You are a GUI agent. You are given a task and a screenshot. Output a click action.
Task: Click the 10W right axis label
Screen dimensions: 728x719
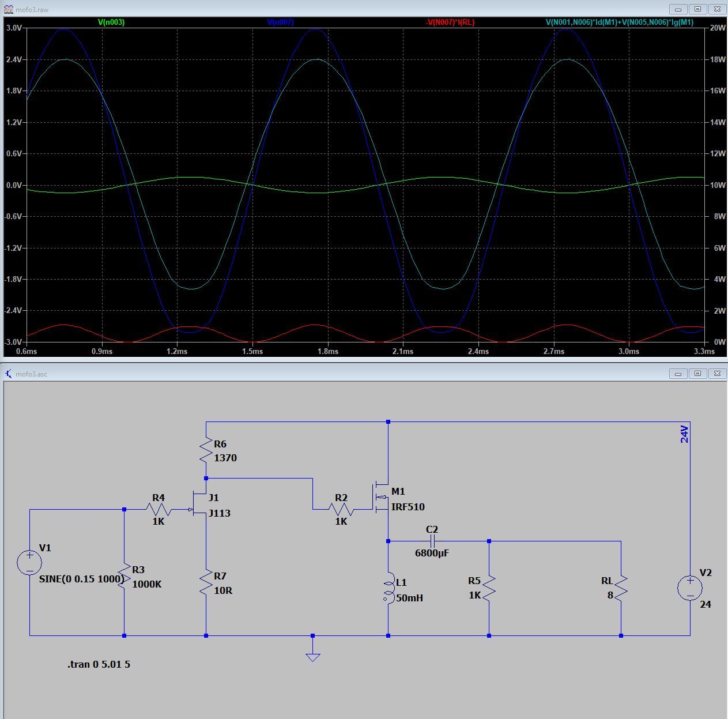coord(718,185)
